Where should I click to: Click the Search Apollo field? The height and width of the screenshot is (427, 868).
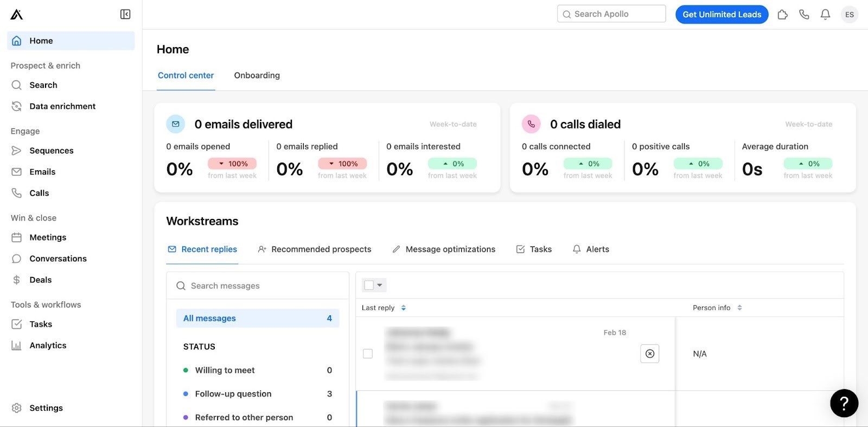pos(611,14)
